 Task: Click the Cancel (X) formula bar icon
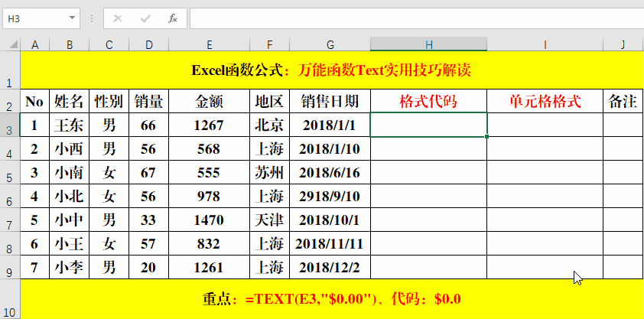118,18
